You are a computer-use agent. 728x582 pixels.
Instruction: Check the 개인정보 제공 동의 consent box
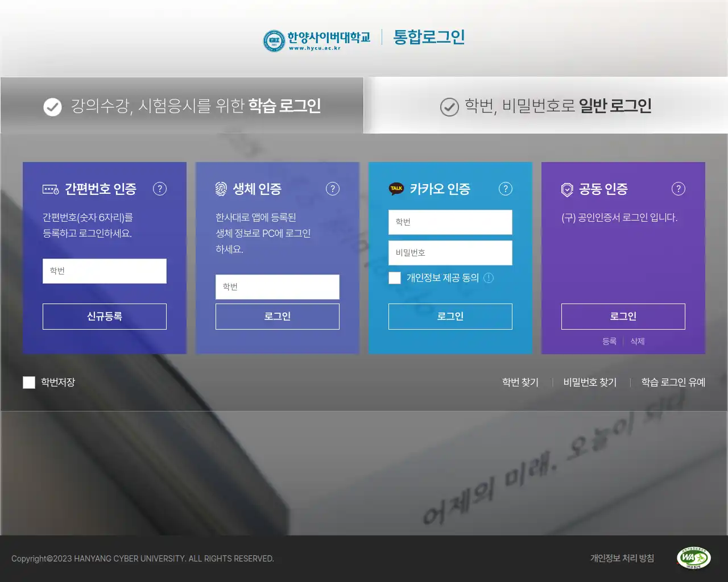coord(395,278)
